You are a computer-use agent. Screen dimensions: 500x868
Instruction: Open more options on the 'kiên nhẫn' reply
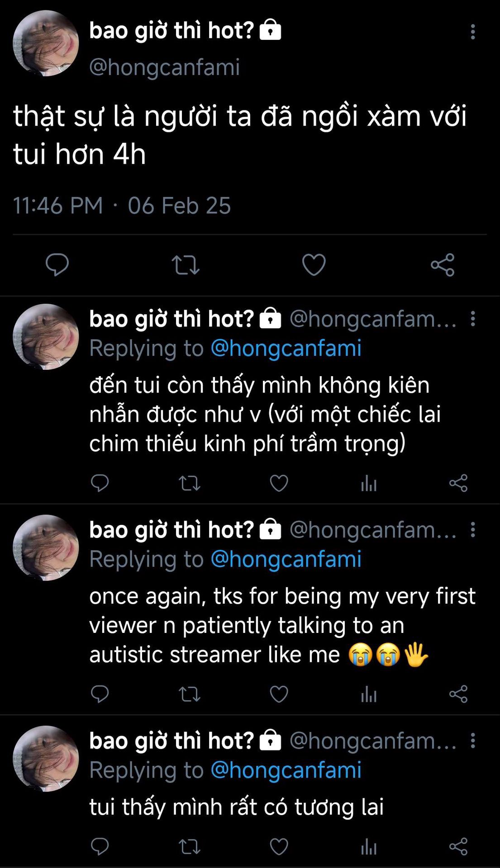tap(473, 319)
